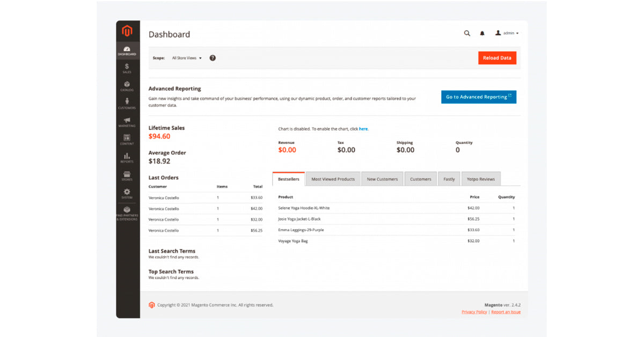Click the Magento logo at the top

pyautogui.click(x=127, y=31)
